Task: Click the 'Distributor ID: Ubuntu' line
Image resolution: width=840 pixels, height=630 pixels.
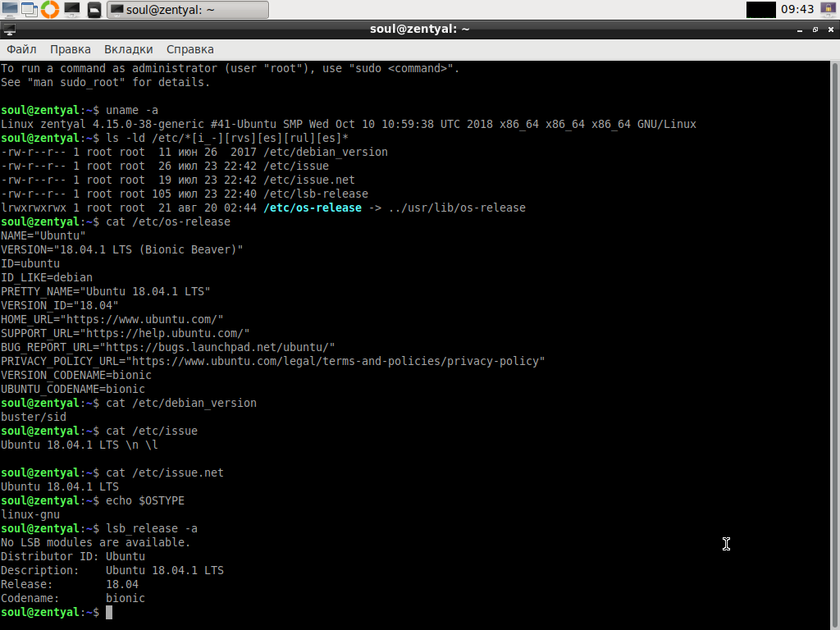Action: tap(73, 556)
